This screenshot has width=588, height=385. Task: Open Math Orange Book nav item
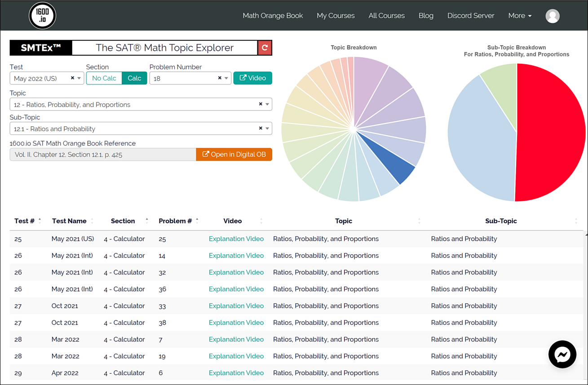point(273,16)
